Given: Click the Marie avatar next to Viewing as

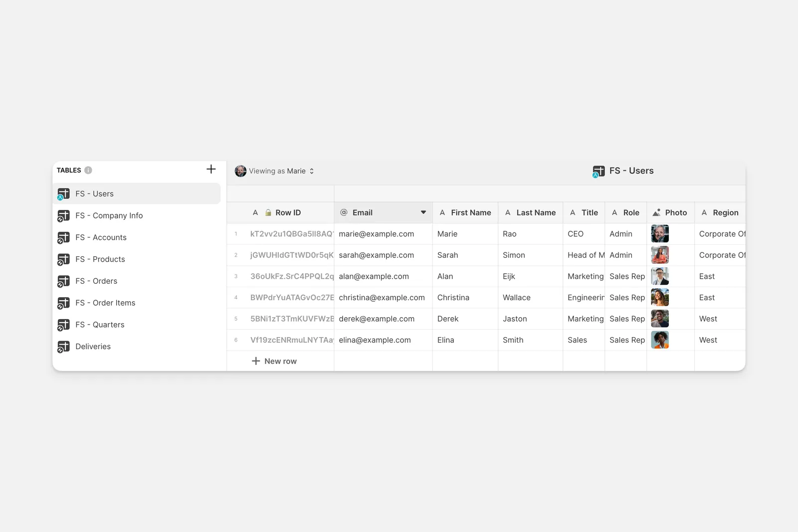Looking at the screenshot, I should 240,171.
